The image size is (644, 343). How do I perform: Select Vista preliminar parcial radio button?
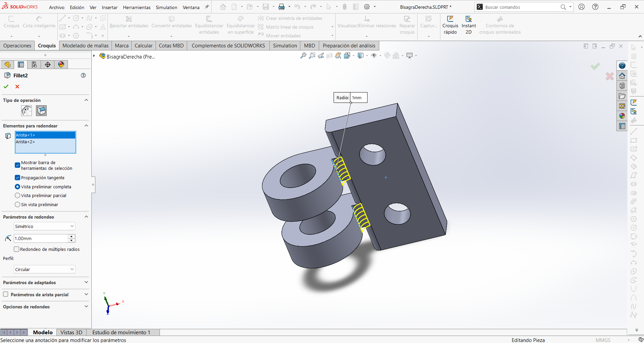pyautogui.click(x=17, y=195)
